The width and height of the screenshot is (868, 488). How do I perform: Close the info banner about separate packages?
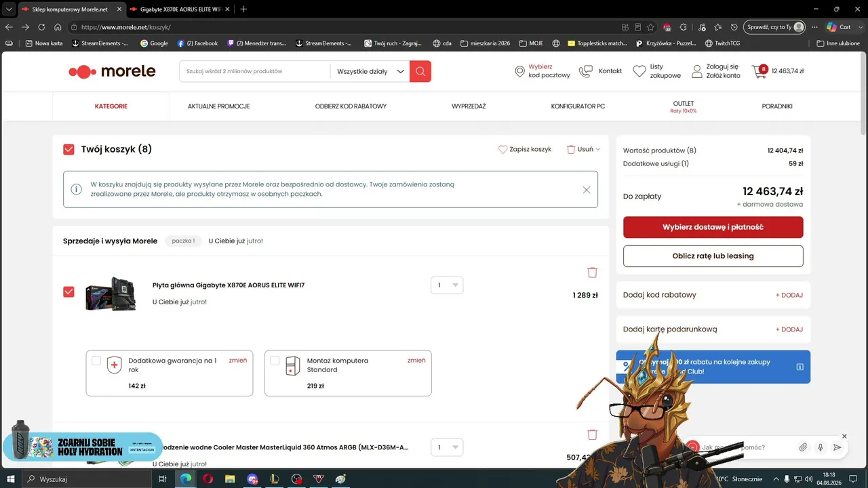click(587, 190)
